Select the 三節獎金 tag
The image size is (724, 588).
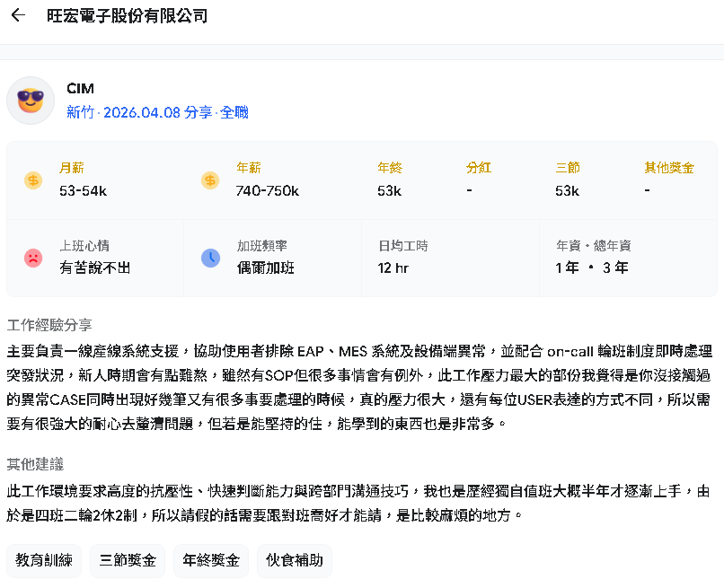tap(128, 560)
